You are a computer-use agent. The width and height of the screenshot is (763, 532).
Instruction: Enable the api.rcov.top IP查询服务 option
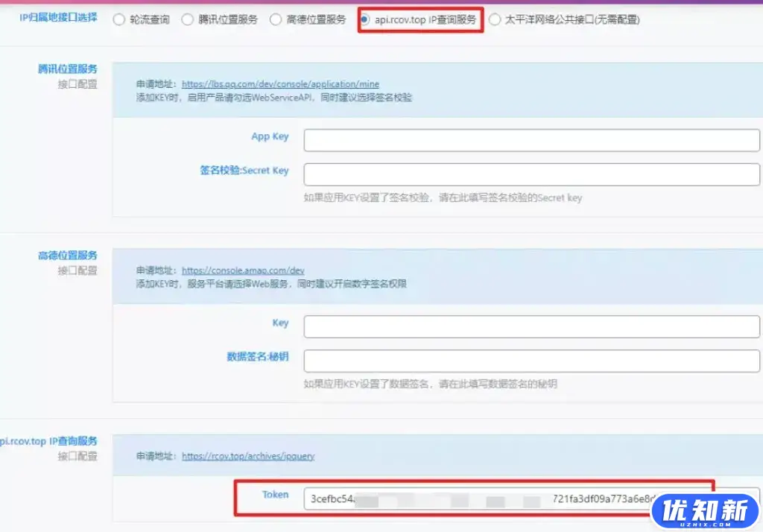coord(366,19)
